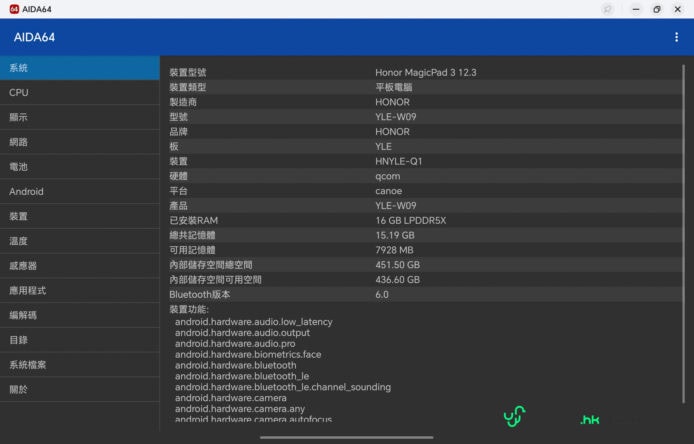
Task: Click the value 436.60 GB
Action: (397, 280)
